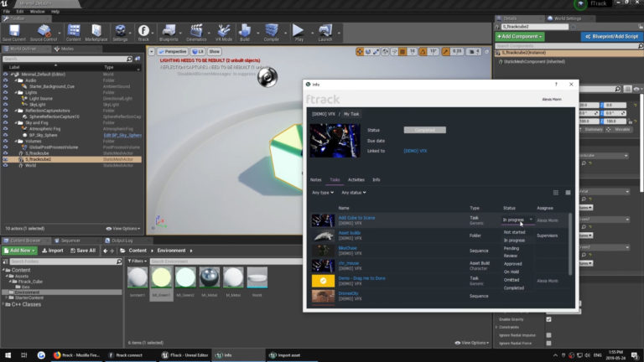Click Import in Content Browser
644x362 pixels.
[53, 251]
